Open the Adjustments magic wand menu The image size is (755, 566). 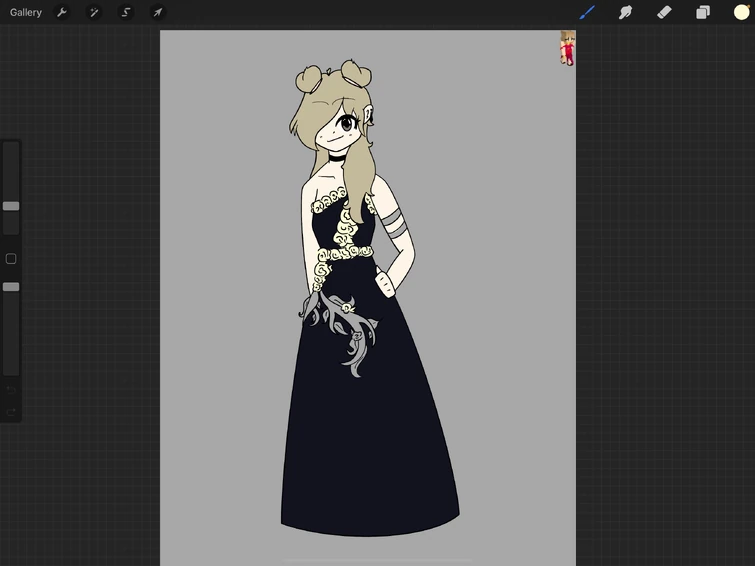[x=94, y=13]
